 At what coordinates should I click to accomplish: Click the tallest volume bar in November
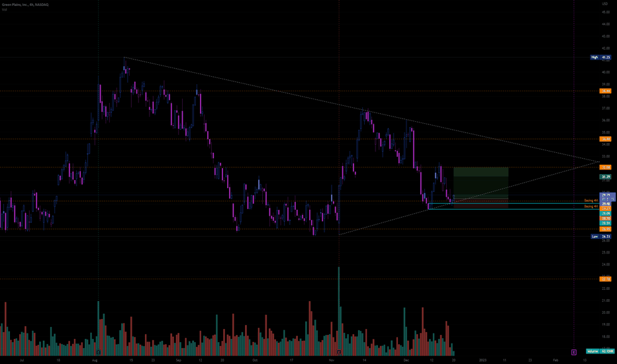pyautogui.click(x=339, y=311)
